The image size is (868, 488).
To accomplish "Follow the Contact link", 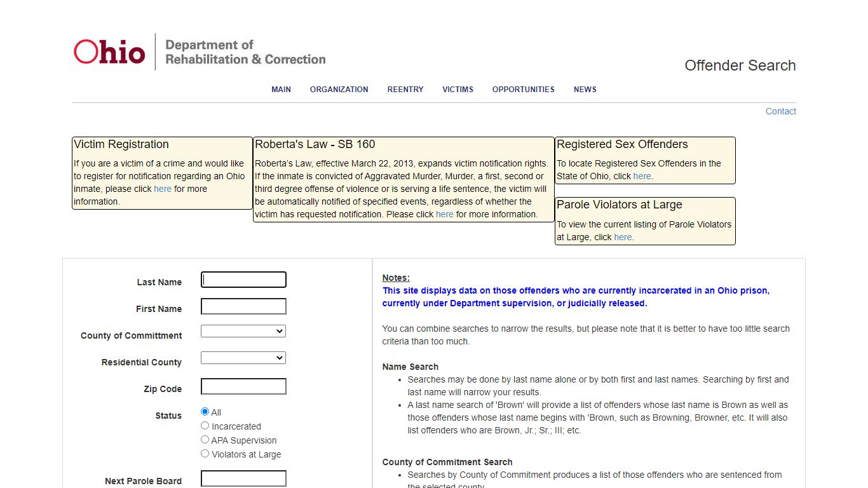I will (780, 111).
